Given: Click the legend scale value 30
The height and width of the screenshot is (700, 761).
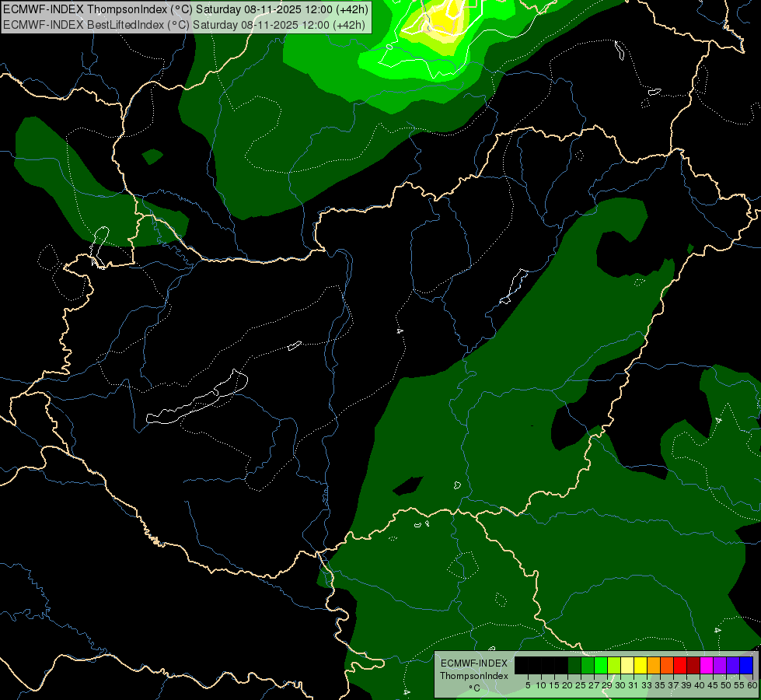Looking at the screenshot, I should 620,685.
